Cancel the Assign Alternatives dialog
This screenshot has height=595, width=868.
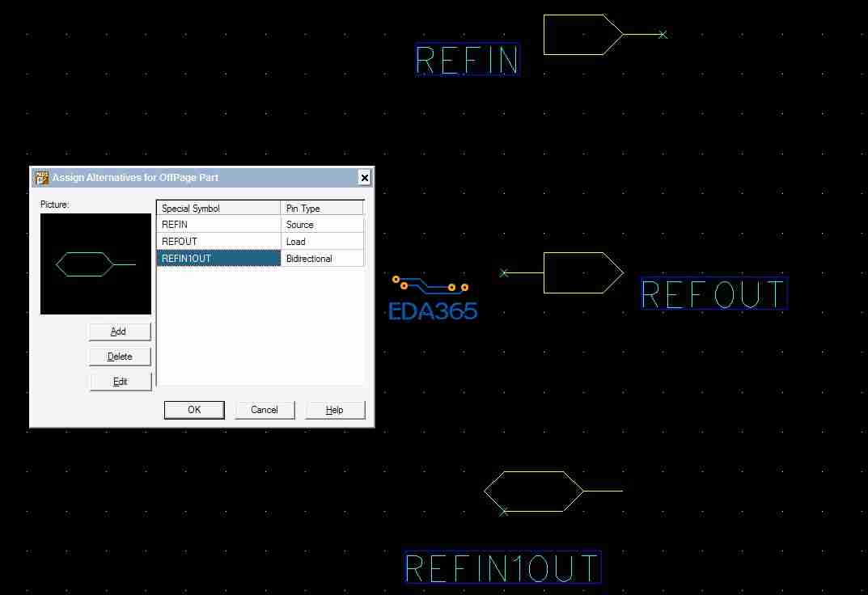click(264, 410)
